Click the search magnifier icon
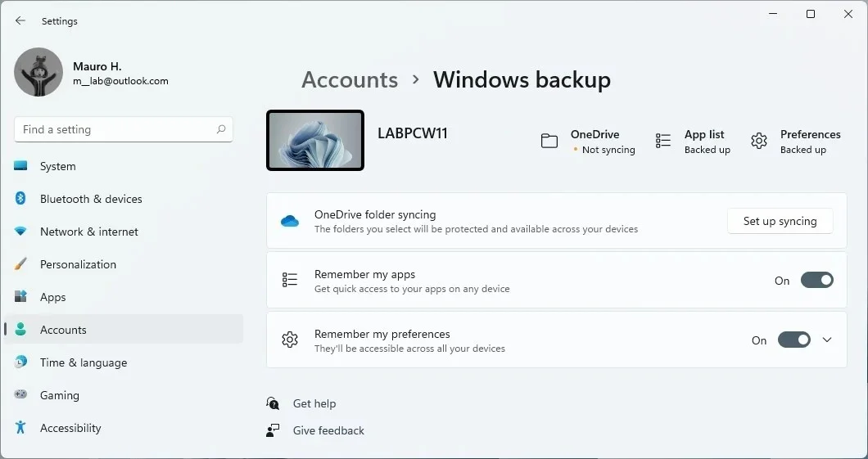This screenshot has width=868, height=459. pos(221,129)
